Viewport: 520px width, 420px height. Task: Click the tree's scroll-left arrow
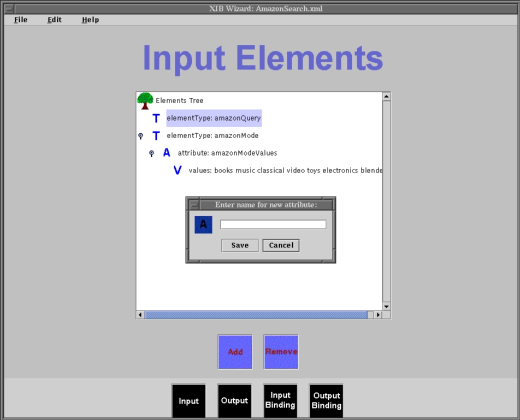(x=140, y=315)
